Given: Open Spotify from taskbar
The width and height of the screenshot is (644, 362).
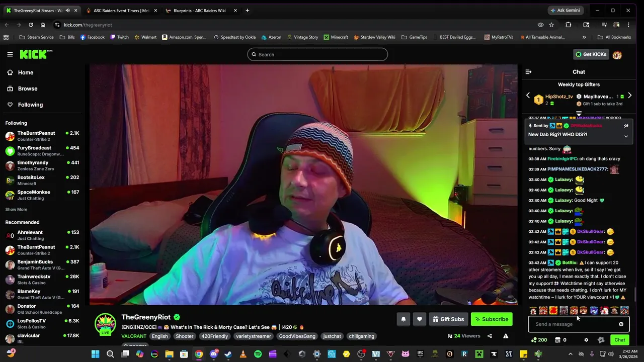Looking at the screenshot, I should tap(258, 354).
